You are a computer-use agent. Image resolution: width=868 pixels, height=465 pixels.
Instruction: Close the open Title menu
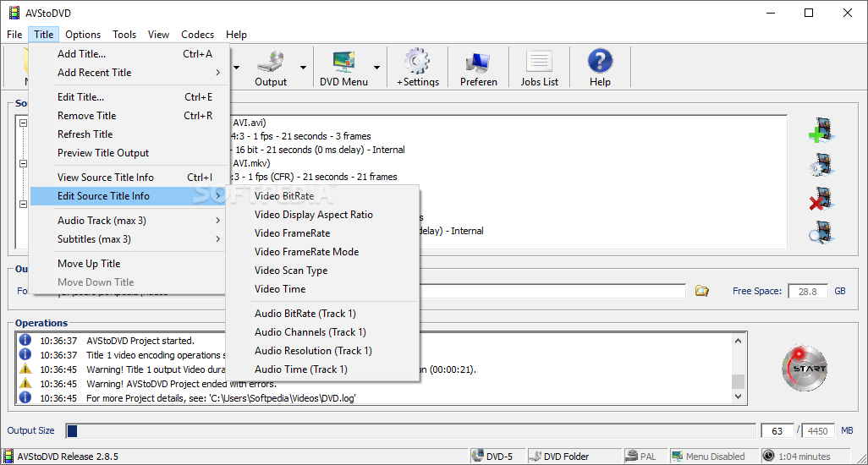[x=44, y=35]
